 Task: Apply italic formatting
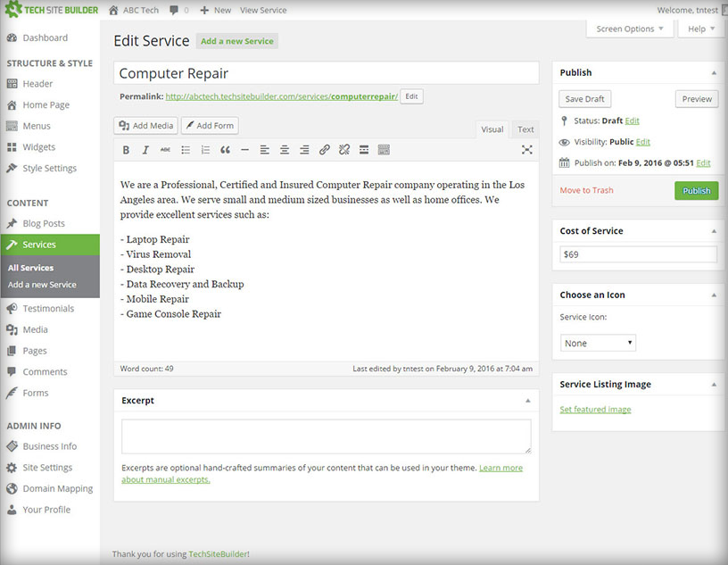pos(145,149)
